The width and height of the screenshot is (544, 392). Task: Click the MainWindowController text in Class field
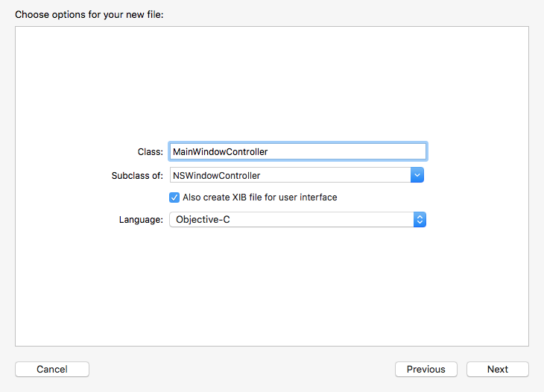click(x=220, y=151)
